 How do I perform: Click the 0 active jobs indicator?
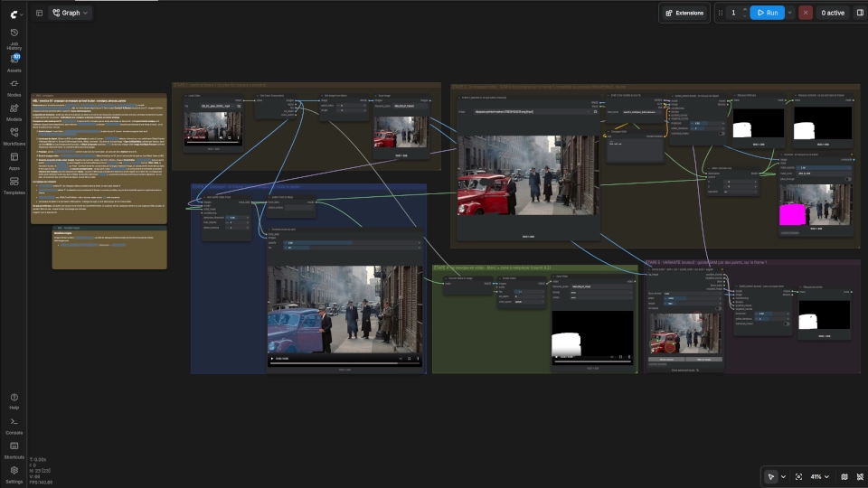point(833,13)
